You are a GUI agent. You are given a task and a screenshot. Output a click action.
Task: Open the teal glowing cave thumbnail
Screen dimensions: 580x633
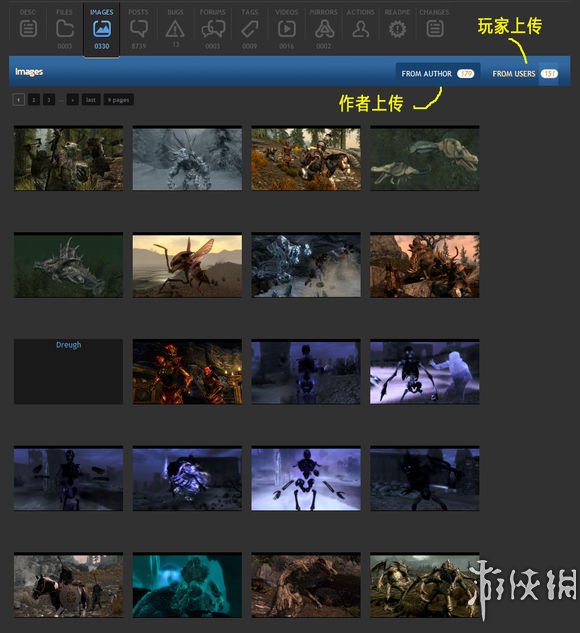(x=187, y=585)
